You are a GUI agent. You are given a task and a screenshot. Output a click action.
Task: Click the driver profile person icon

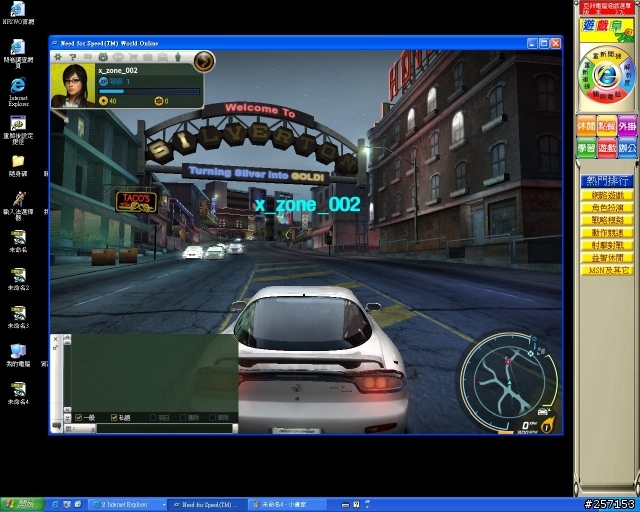point(178,57)
